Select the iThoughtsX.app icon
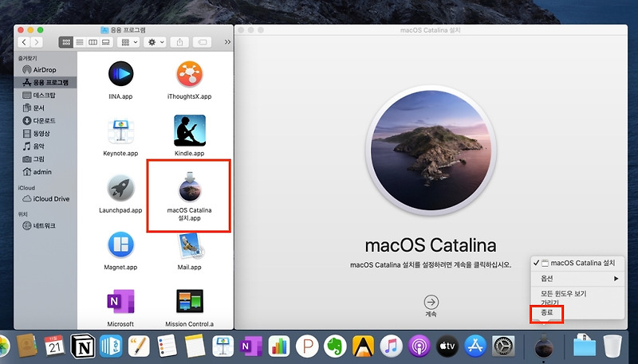Screen dimensions: 638x364 pyautogui.click(x=189, y=74)
